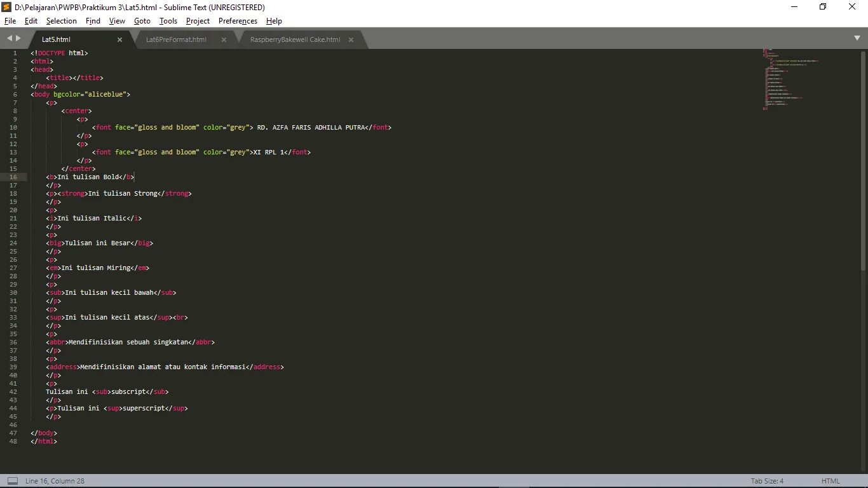Click the Sublime Text app icon in title bar
This screenshot has height=488, width=868.
click(7, 7)
